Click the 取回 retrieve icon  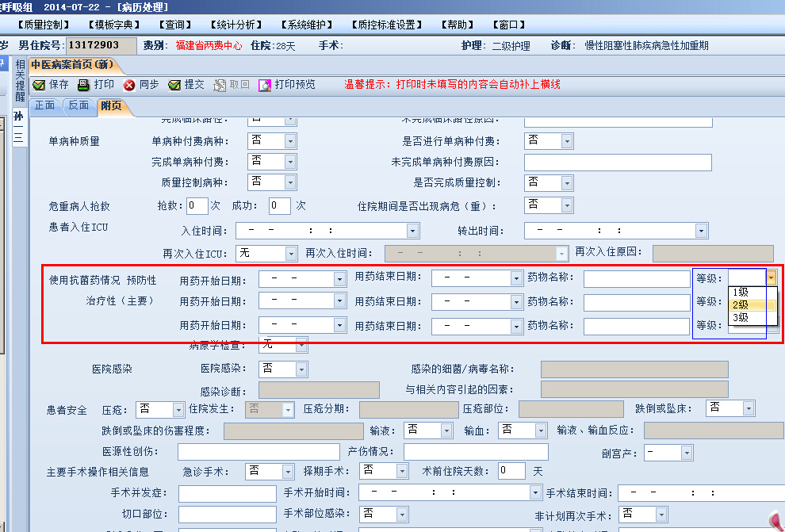[x=220, y=85]
